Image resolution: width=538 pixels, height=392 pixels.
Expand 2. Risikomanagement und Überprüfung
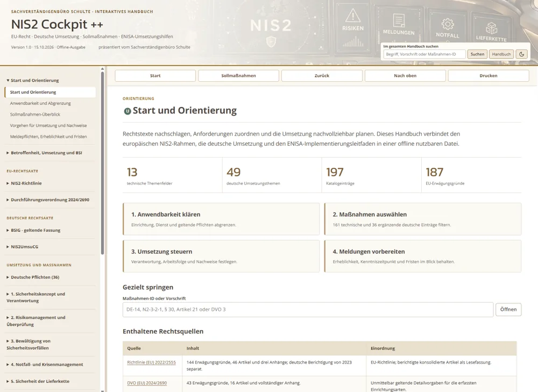click(x=36, y=321)
